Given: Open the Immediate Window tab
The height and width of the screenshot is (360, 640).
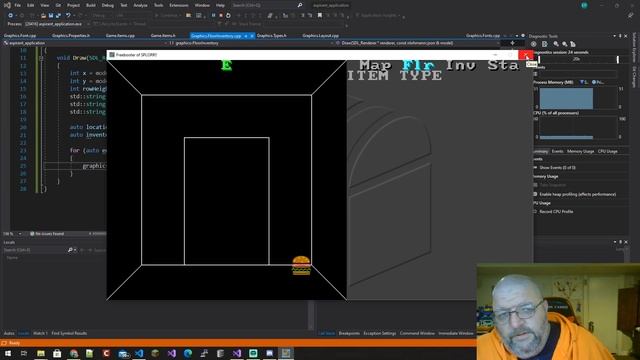Looking at the screenshot, I should pyautogui.click(x=456, y=333).
